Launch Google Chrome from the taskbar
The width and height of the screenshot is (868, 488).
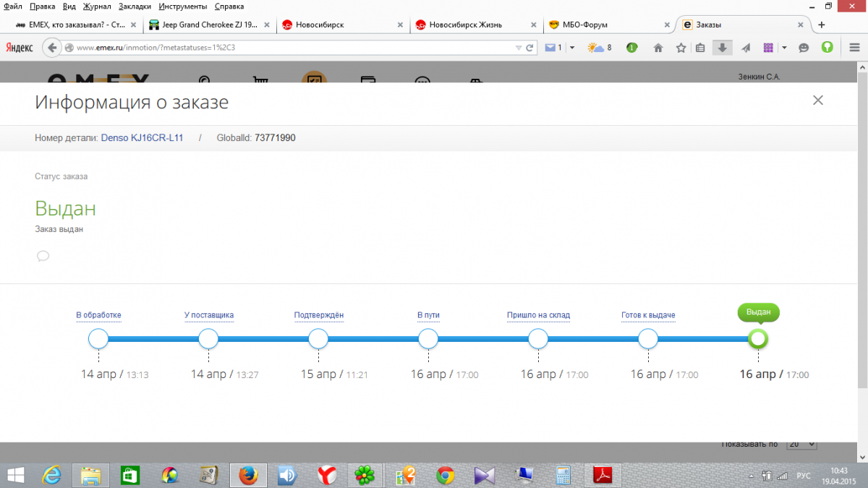click(445, 475)
